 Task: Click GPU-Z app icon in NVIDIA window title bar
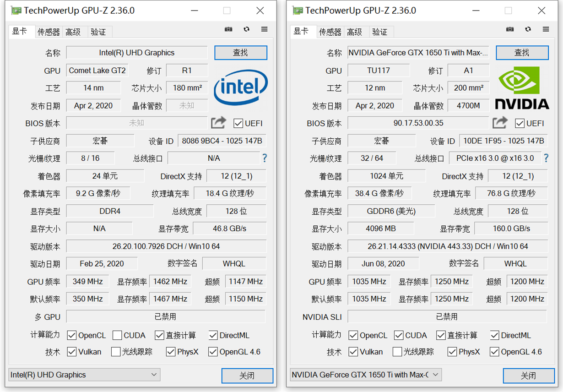pos(298,11)
